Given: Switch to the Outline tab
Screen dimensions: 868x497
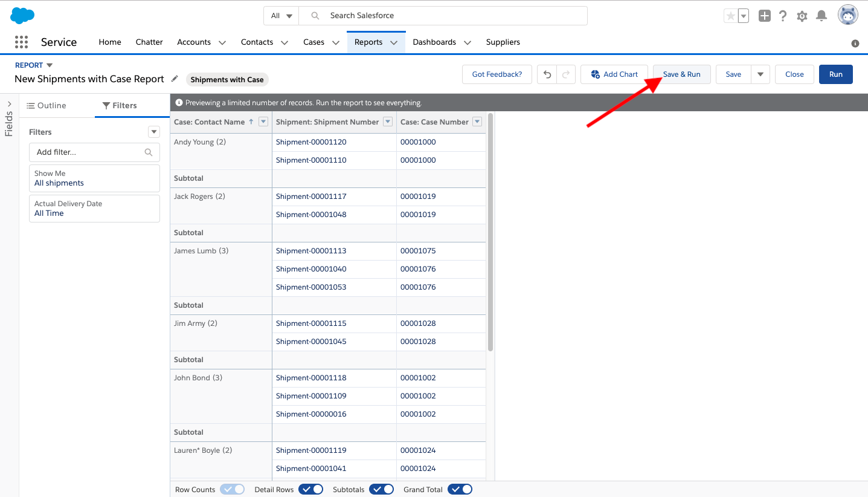Looking at the screenshot, I should point(47,105).
